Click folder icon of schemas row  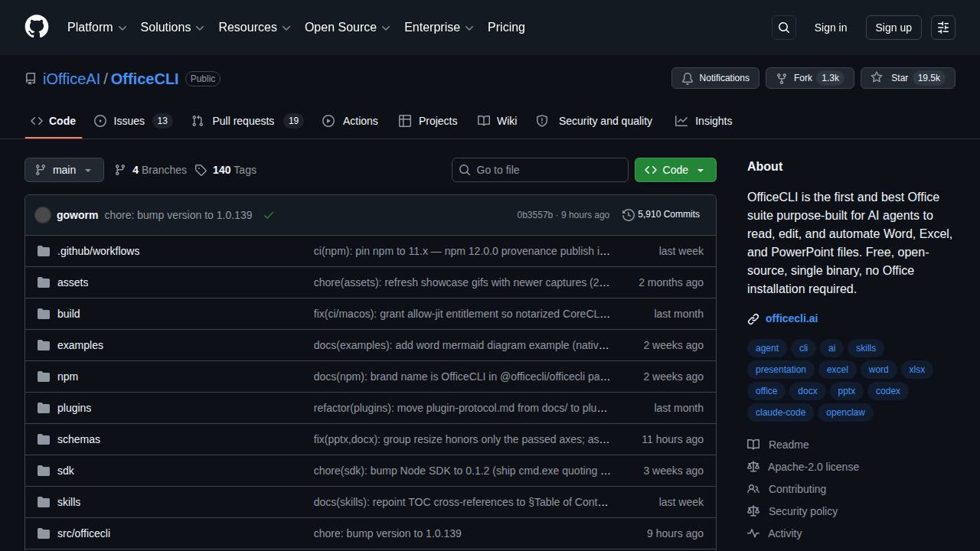coord(44,439)
